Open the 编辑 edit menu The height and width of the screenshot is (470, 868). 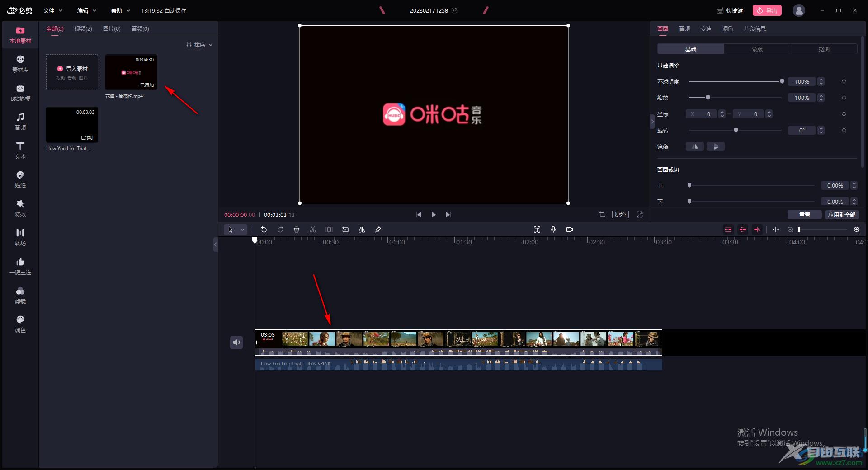coord(87,10)
